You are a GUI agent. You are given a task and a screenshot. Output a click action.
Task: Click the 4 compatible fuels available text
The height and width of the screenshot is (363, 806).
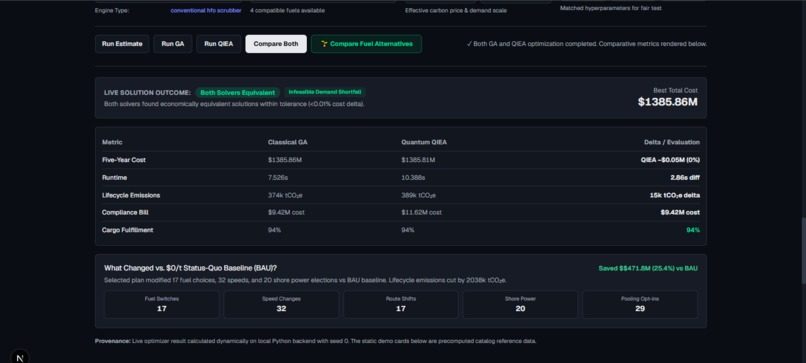pos(287,10)
